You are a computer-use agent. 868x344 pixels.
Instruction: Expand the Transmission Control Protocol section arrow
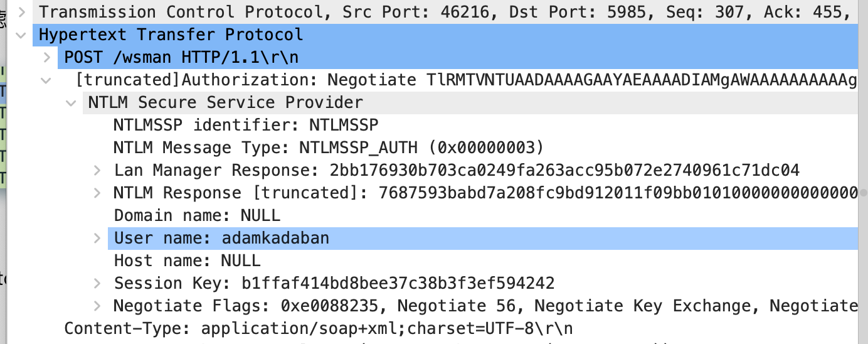tap(21, 12)
